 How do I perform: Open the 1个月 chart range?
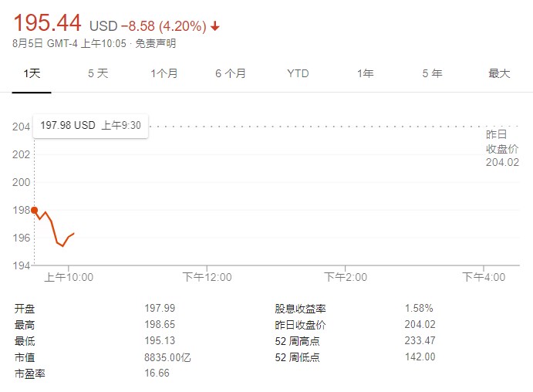tap(164, 74)
